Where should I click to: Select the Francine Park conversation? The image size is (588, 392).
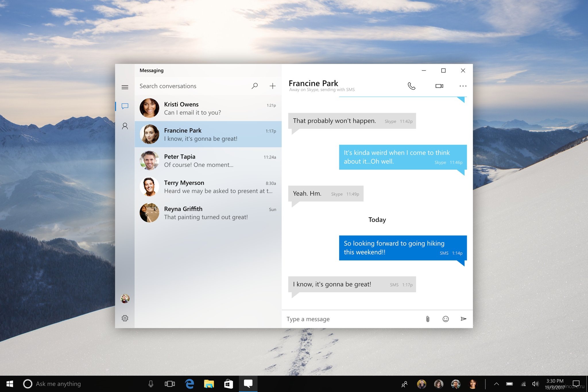[208, 134]
